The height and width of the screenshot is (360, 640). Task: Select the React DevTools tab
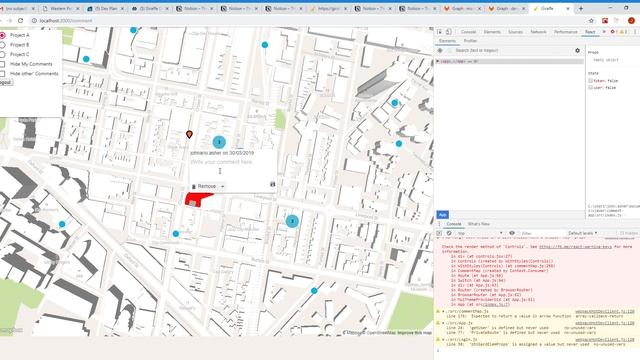590,32
